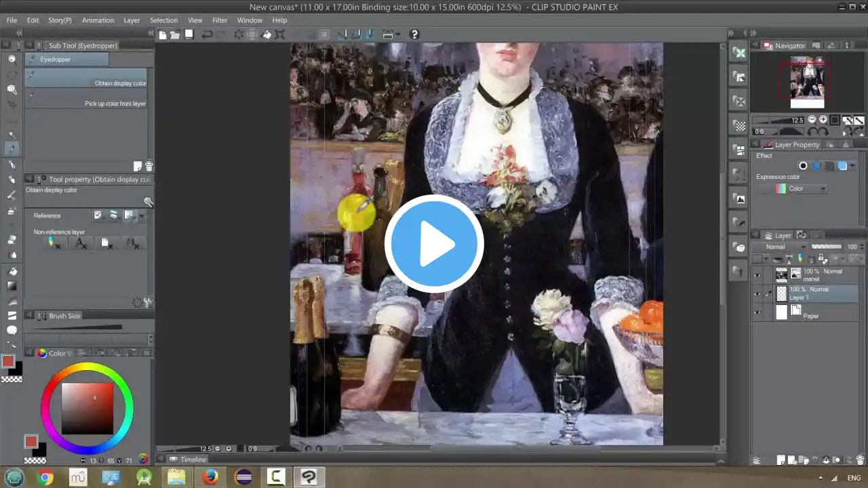Viewport: 868px width, 488px height.
Task: Play the video with the center button
Action: [x=434, y=244]
